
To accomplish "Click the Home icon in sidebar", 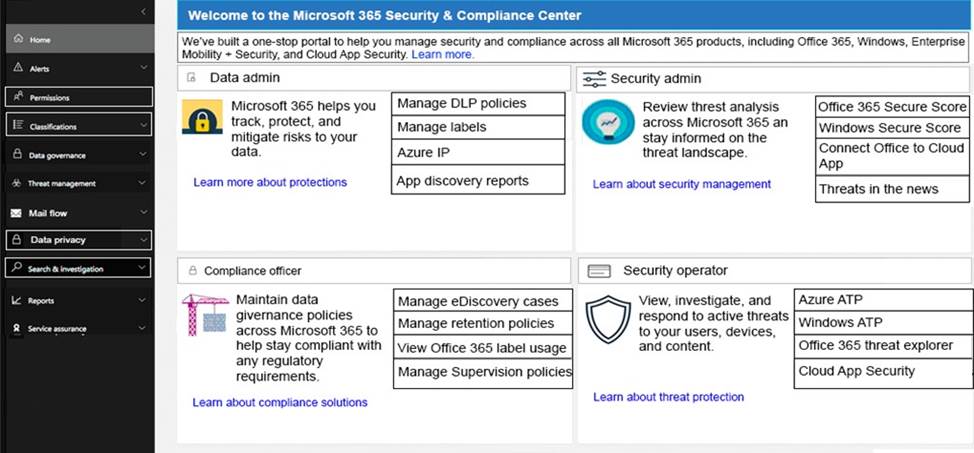I will [18, 39].
